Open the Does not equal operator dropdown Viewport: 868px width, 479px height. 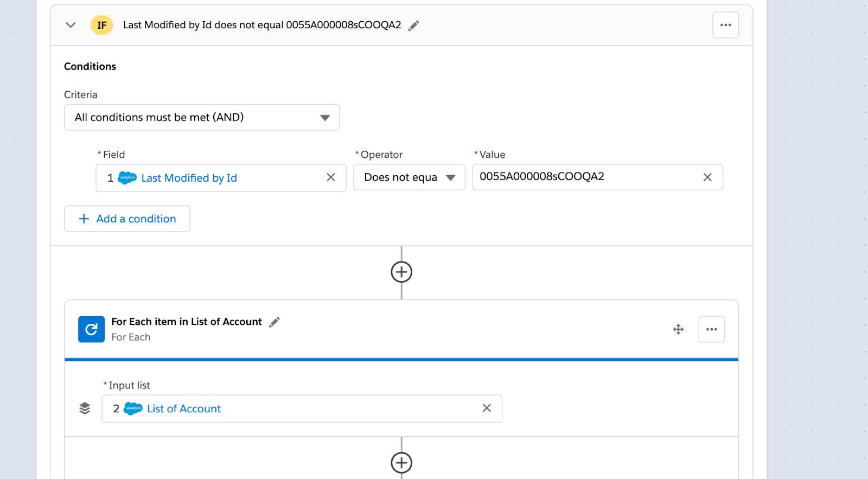point(410,177)
